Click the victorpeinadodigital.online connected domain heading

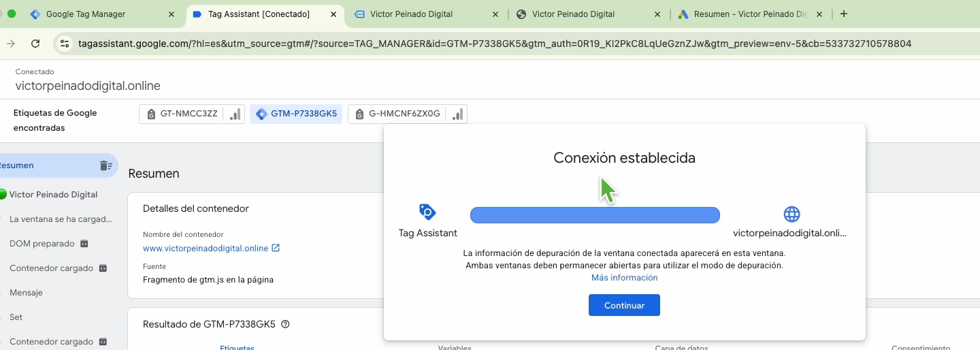(88, 86)
